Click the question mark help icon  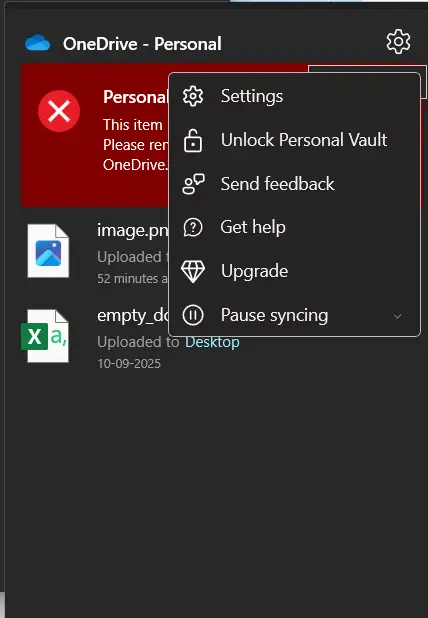point(193,227)
